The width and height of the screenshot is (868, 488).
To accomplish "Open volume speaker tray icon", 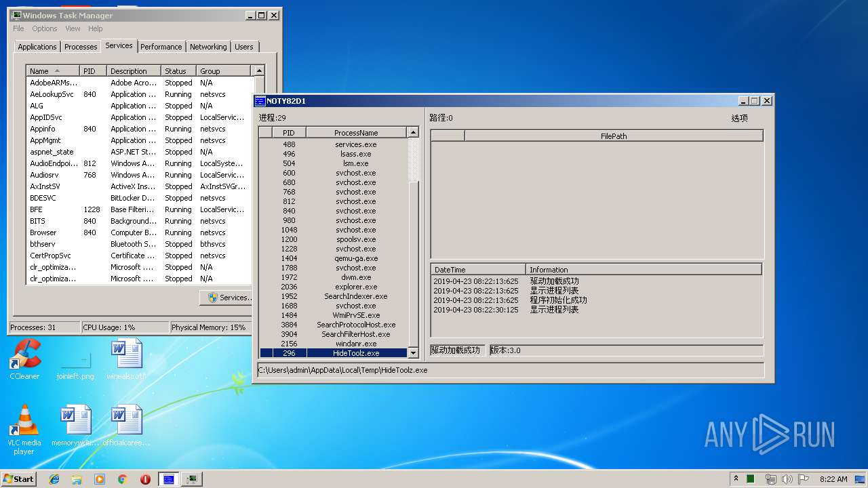I will [x=787, y=479].
